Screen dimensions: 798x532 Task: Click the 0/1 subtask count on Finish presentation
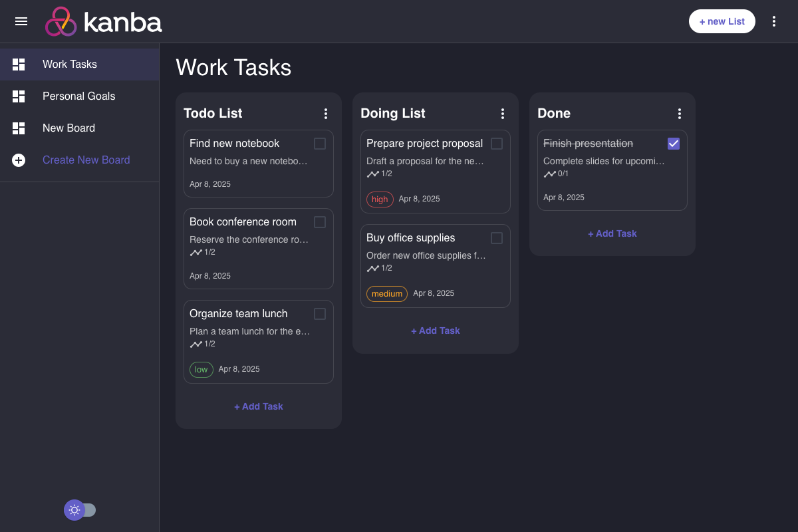[x=563, y=174]
